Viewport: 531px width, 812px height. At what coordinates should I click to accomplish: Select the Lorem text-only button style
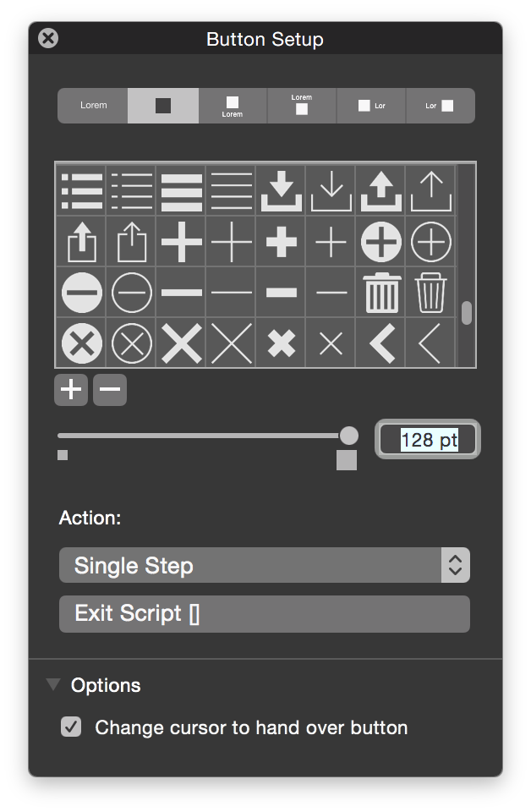(93, 106)
